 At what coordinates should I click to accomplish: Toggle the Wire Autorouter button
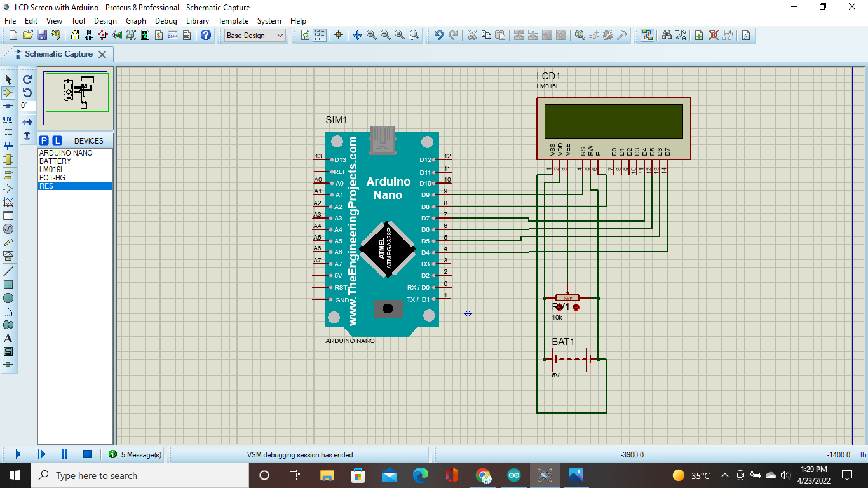click(x=648, y=36)
